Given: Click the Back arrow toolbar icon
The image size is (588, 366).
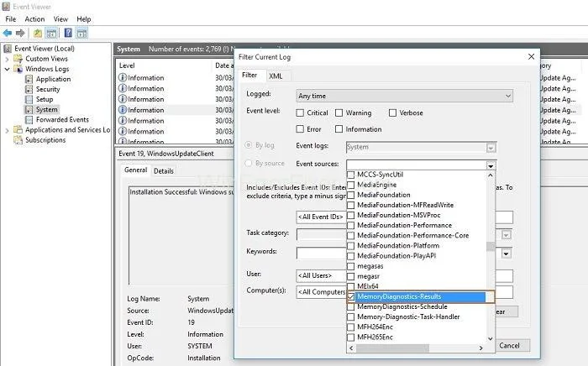Looking at the screenshot, I should coord(7,33).
